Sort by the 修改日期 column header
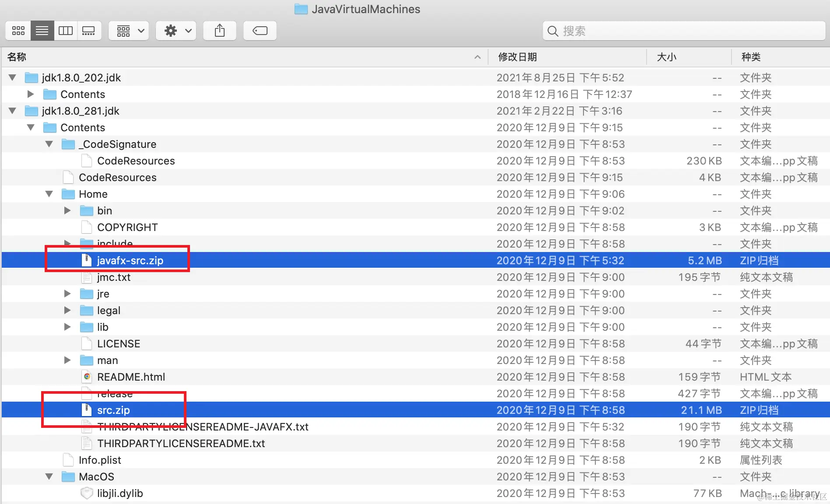 (x=567, y=57)
